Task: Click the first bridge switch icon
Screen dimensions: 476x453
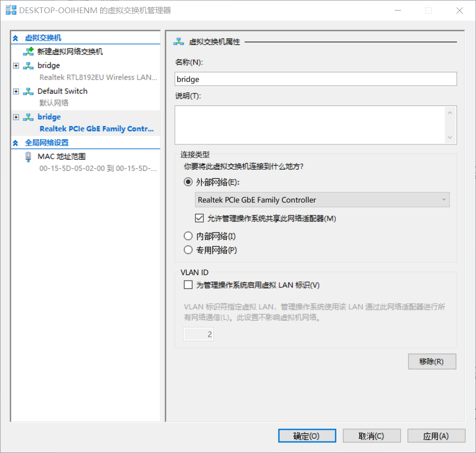Action: (x=28, y=65)
